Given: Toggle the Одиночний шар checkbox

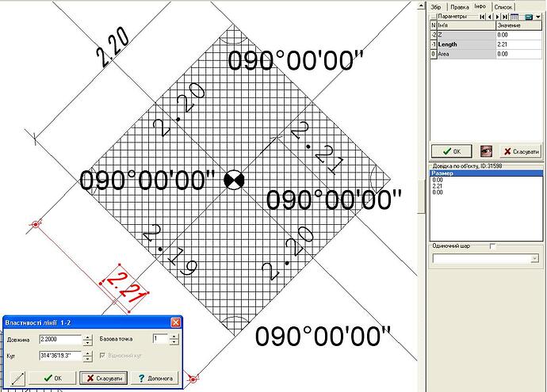Looking at the screenshot, I should coord(492,246).
